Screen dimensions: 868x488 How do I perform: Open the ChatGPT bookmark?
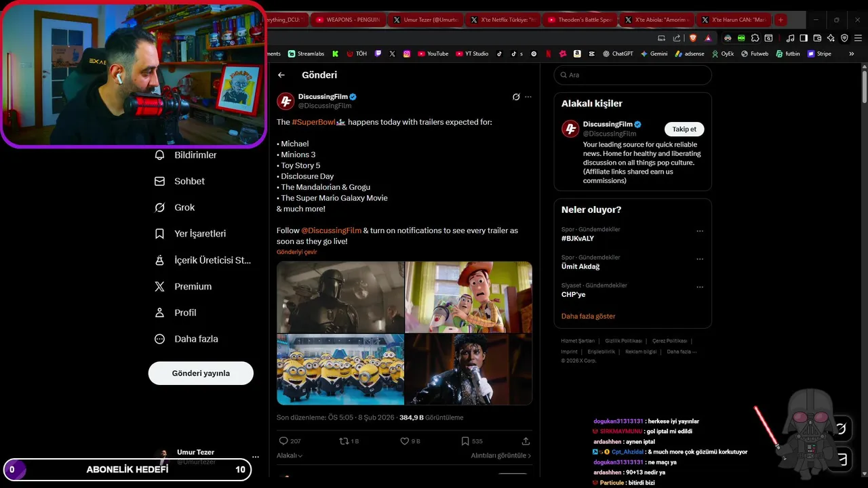tap(618, 54)
